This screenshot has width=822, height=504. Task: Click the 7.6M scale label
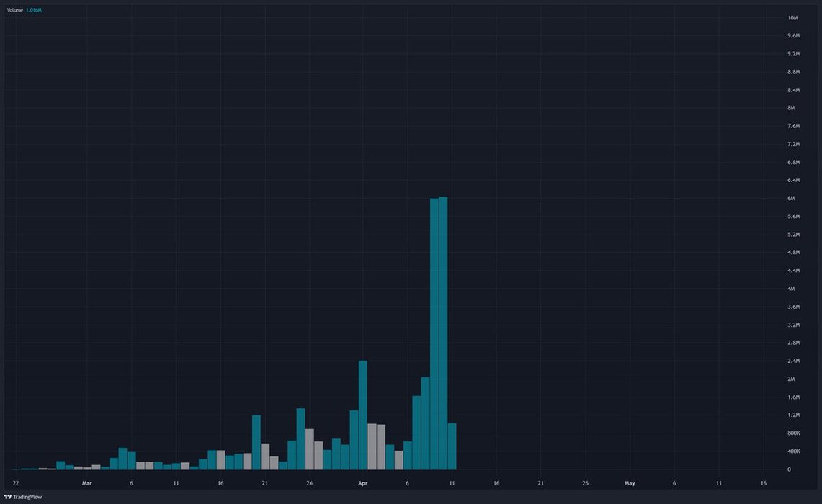[x=794, y=126]
